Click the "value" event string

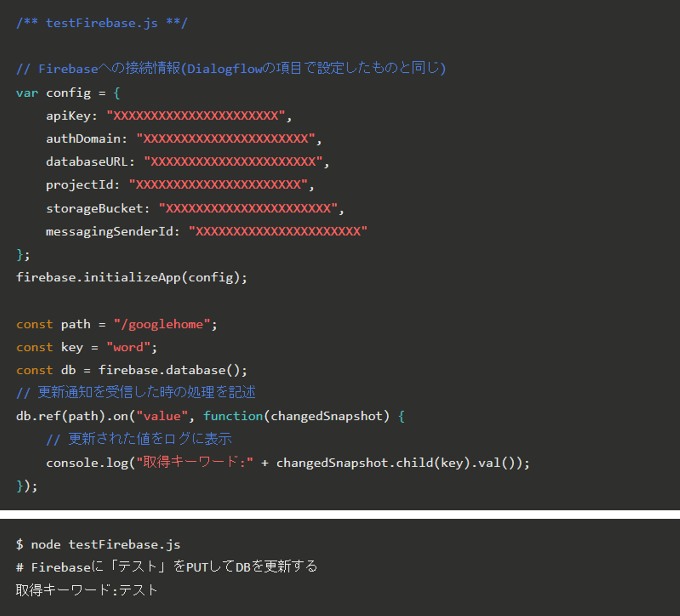click(x=162, y=416)
